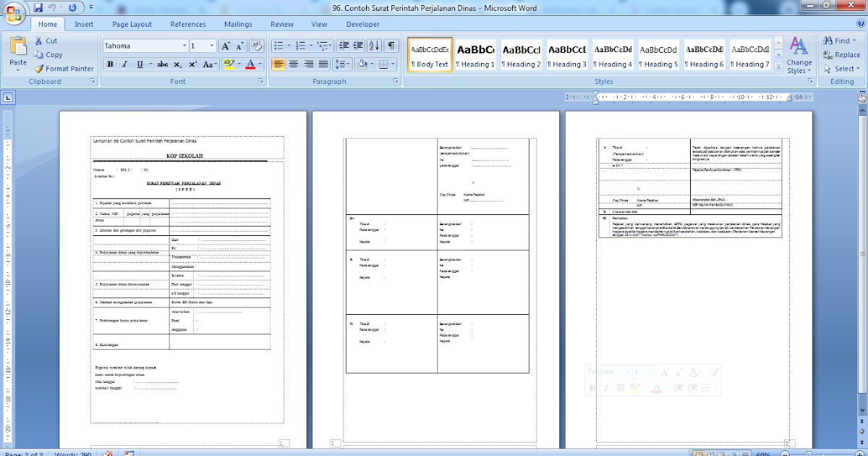The image size is (868, 456).
Task: Open the font color dropdown arrow
Action: pyautogui.click(x=260, y=64)
